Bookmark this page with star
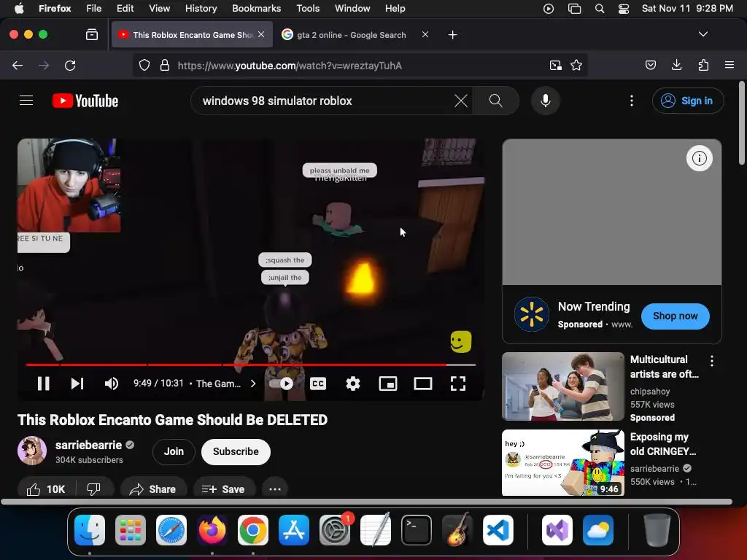This screenshot has height=560, width=747. (576, 65)
